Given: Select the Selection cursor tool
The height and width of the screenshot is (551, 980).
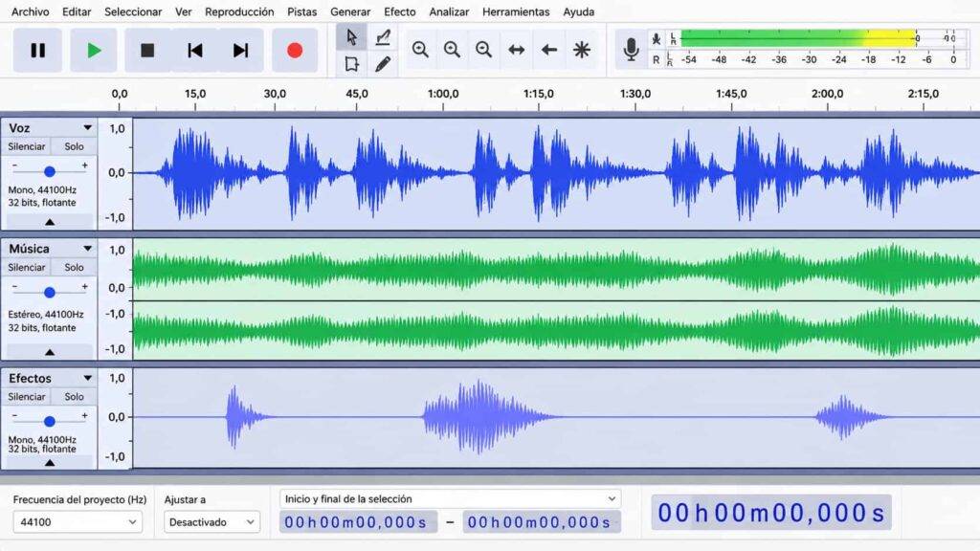Looking at the screenshot, I should click(x=351, y=37).
